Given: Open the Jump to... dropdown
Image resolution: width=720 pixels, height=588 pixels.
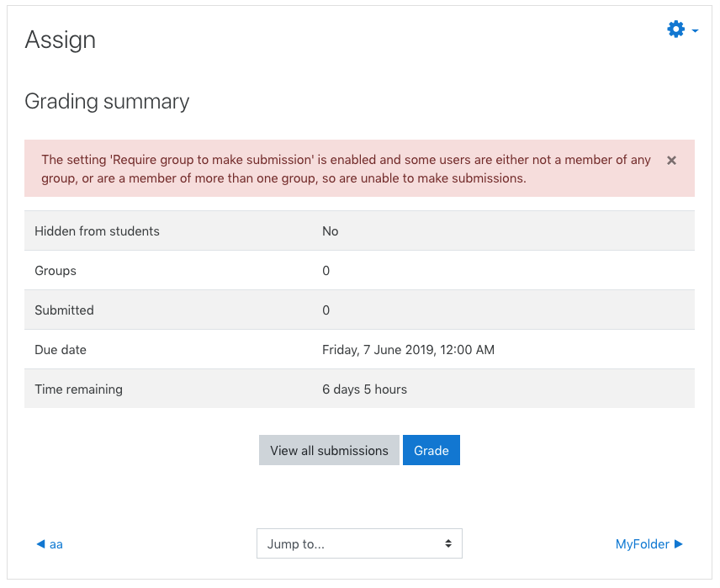Looking at the screenshot, I should coord(359,543).
